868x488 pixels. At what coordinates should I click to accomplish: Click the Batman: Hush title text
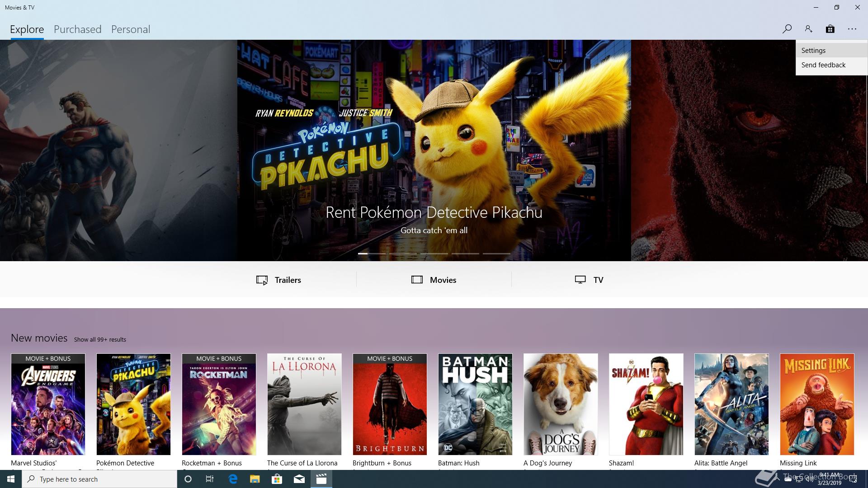[459, 463]
